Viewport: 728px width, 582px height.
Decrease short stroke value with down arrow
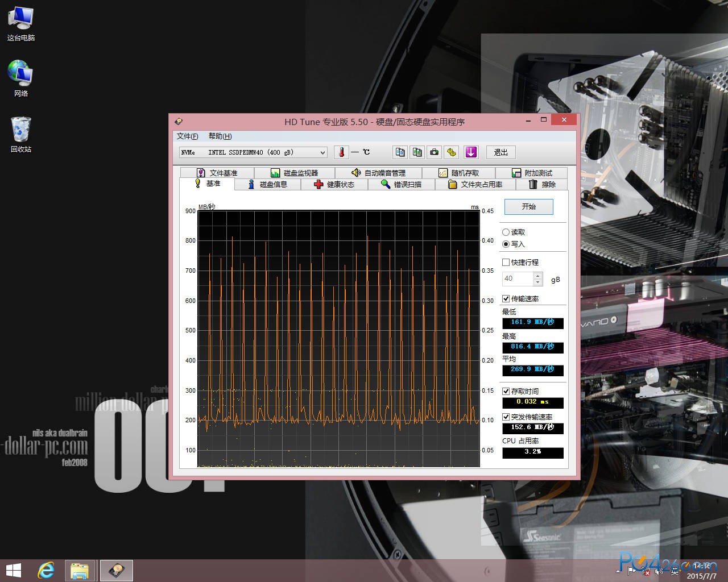(538, 282)
